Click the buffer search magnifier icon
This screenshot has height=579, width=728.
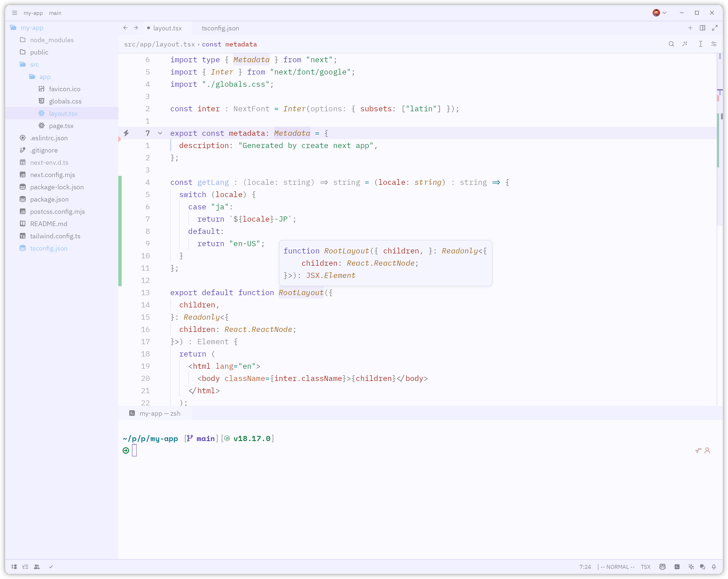671,44
